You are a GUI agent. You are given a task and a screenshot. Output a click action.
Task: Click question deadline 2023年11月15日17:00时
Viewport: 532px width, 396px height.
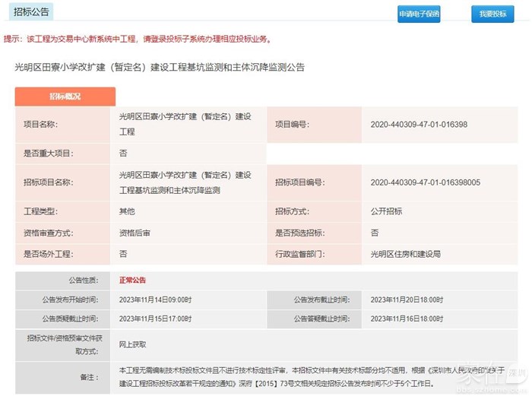click(155, 318)
